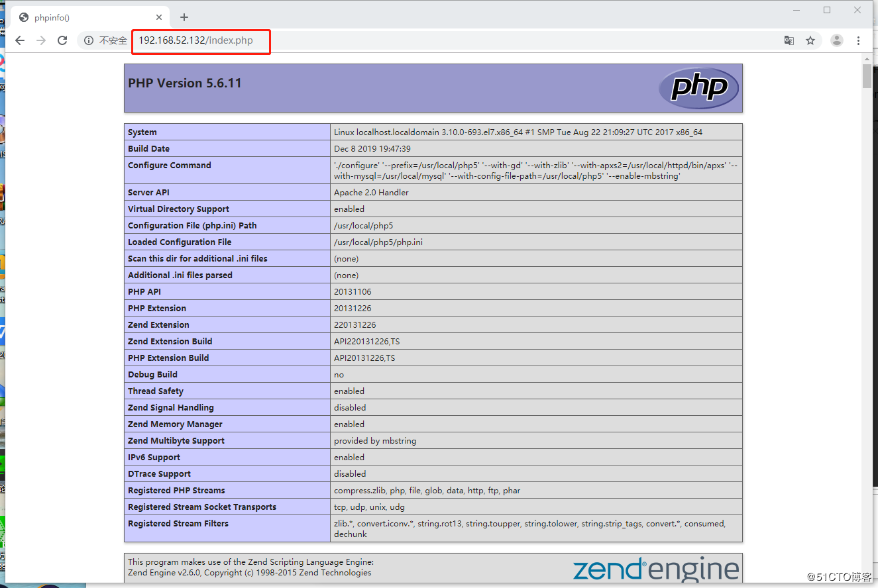Click the vertical scrollbar thumb
This screenshot has height=588, width=878.
[x=867, y=75]
